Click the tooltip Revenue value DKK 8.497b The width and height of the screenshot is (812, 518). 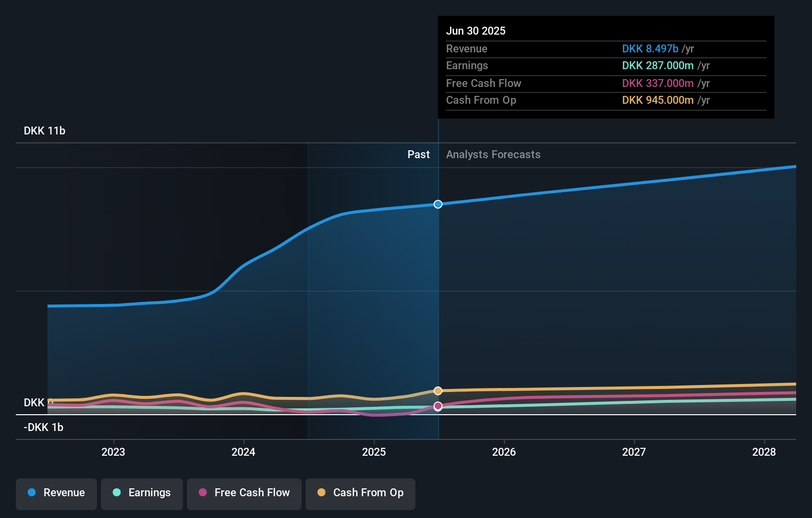coord(649,48)
